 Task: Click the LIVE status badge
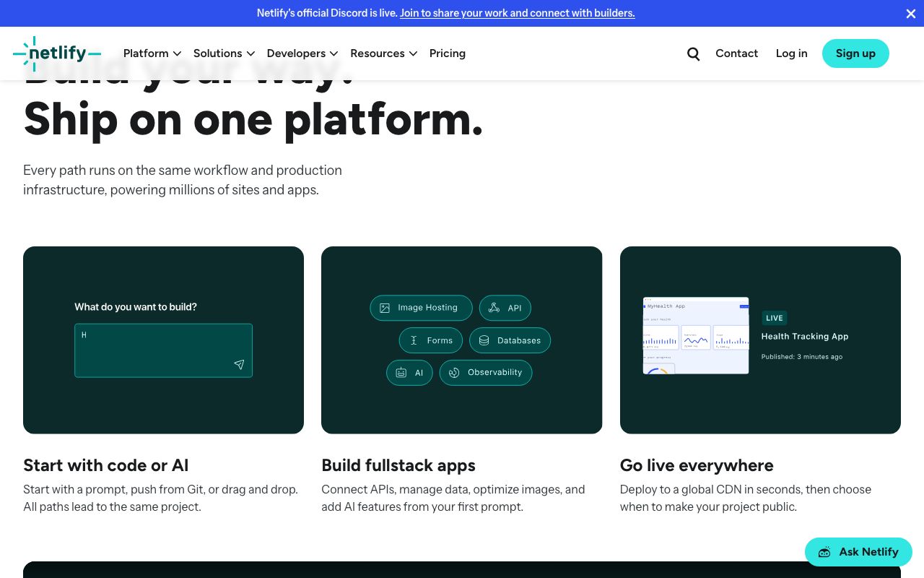coord(775,318)
